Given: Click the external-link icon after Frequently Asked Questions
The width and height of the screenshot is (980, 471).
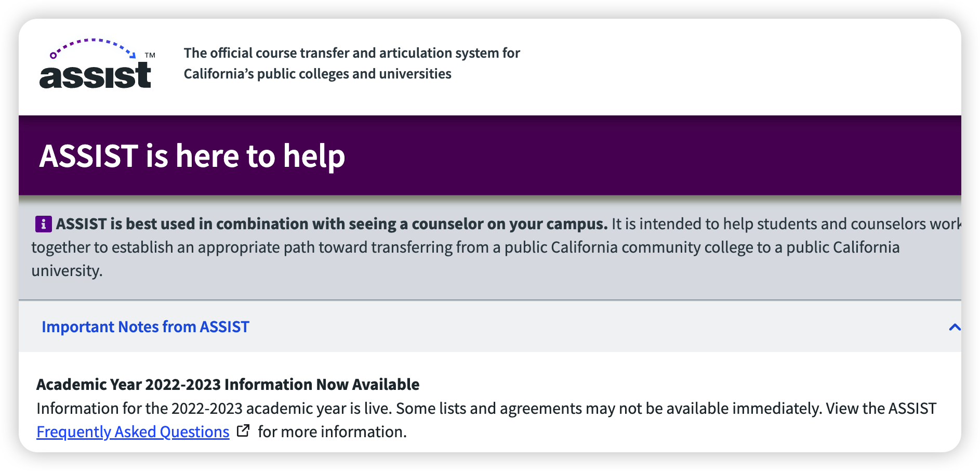Looking at the screenshot, I should point(243,431).
